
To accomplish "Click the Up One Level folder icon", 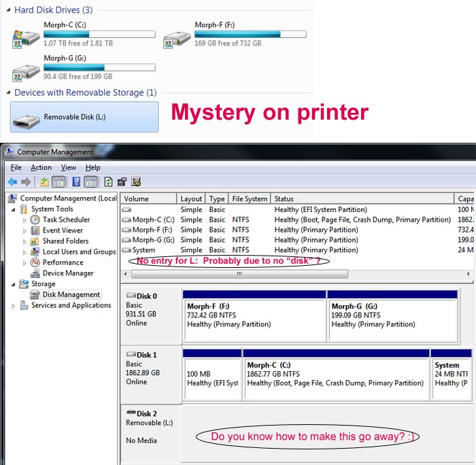I will coord(44,182).
